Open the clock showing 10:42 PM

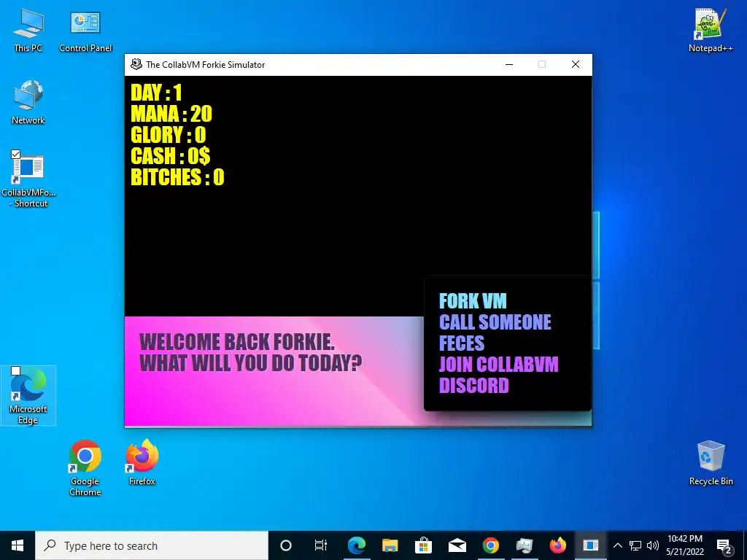(x=684, y=545)
